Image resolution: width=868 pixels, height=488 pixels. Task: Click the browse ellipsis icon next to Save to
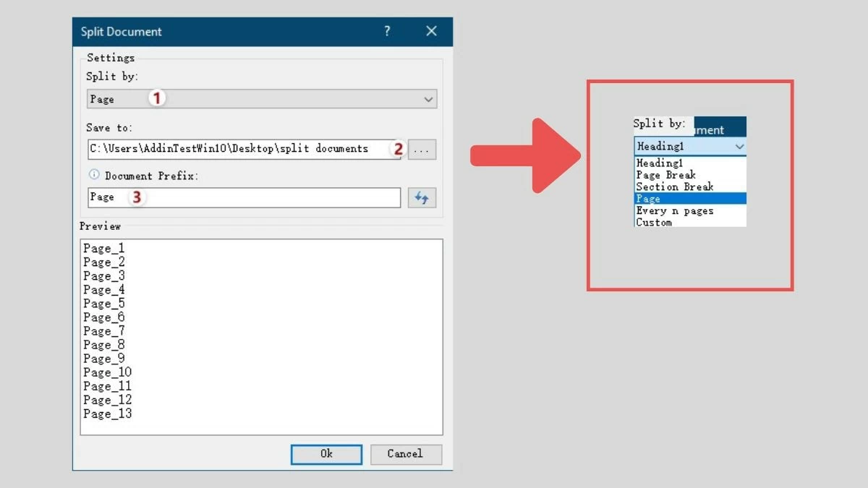(x=422, y=150)
